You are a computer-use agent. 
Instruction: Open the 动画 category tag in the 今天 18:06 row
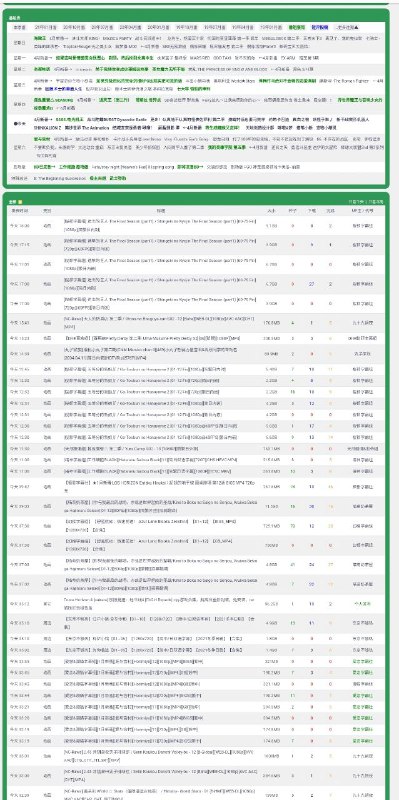click(47, 225)
